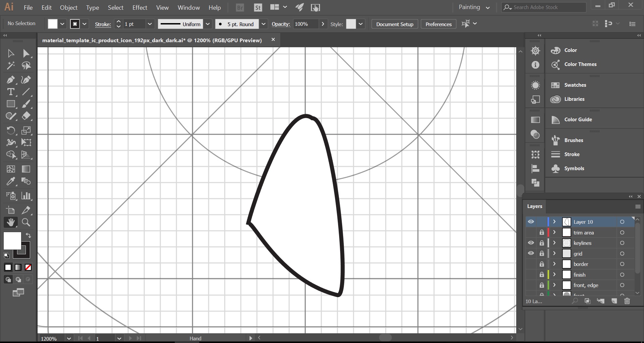
Task: Select the Pen tool
Action: [11, 80]
